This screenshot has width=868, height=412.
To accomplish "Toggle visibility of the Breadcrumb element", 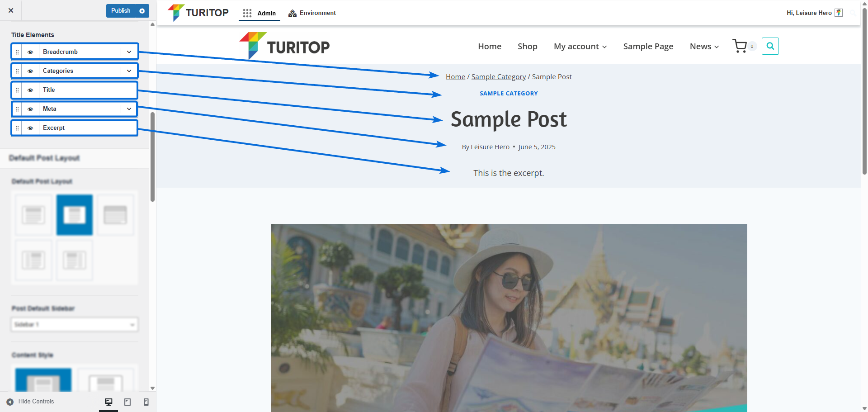I will 30,52.
